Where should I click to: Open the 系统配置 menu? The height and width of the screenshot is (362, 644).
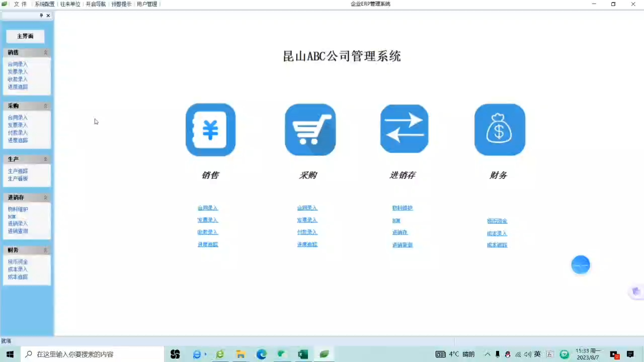[x=44, y=4]
